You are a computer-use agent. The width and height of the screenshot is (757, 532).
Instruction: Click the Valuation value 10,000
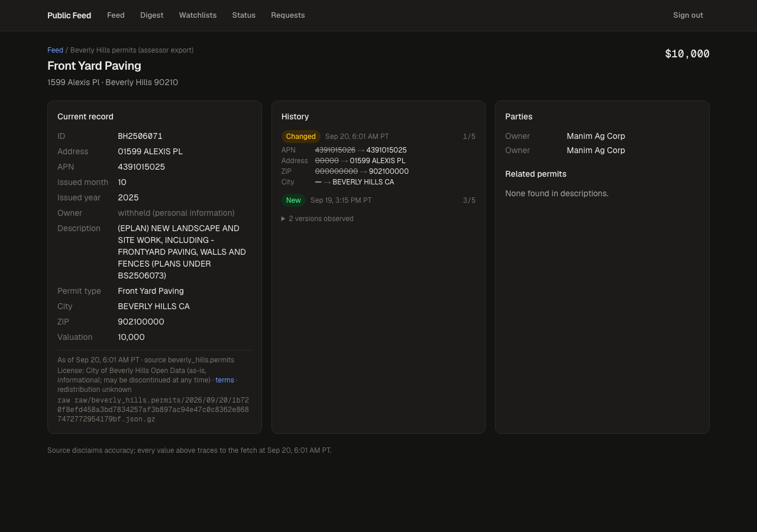tap(131, 337)
